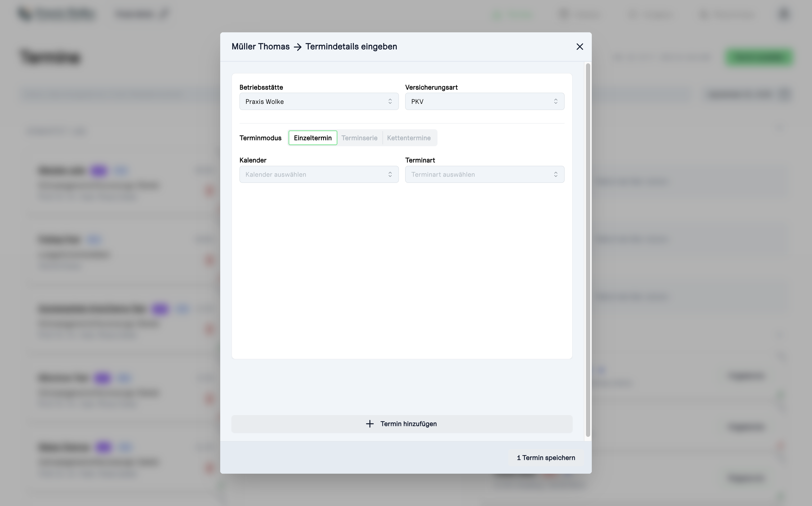Open the Versicherungsart dropdown showing PKV
This screenshot has width=812, height=506.
tap(485, 101)
